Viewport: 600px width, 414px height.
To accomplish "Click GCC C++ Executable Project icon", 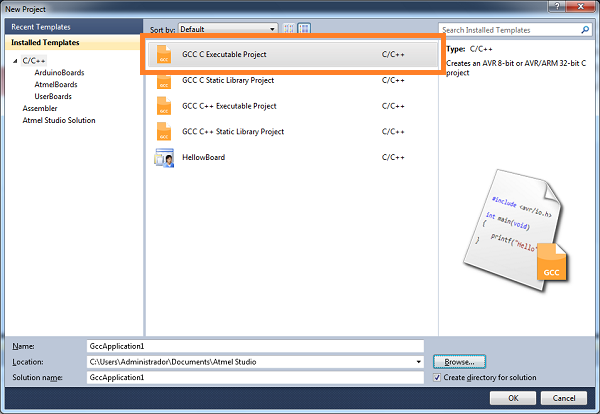I will (x=164, y=106).
